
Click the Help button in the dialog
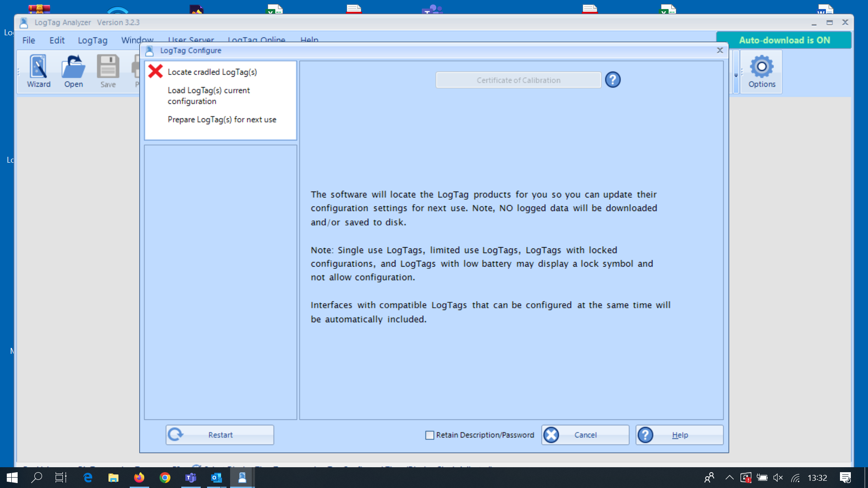point(679,435)
